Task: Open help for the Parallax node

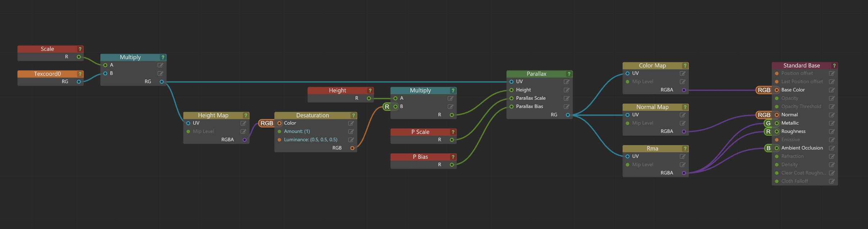Action: pyautogui.click(x=569, y=74)
